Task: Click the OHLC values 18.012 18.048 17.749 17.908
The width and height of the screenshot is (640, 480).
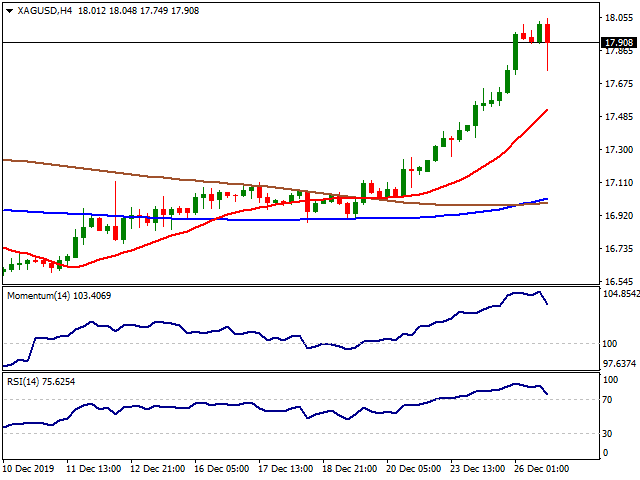Action: point(138,11)
